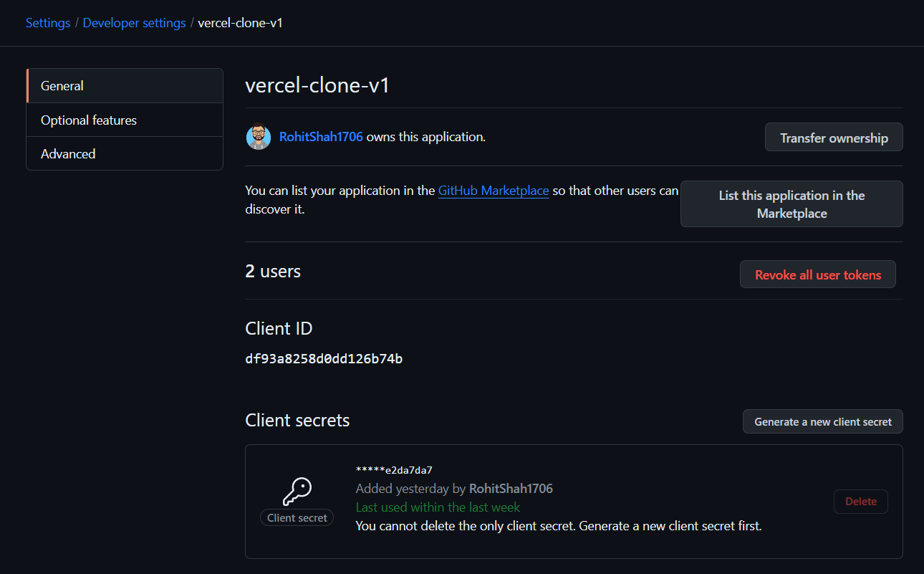The image size is (924, 574).
Task: Open RohitShah1706 owner profile link
Action: pos(321,137)
